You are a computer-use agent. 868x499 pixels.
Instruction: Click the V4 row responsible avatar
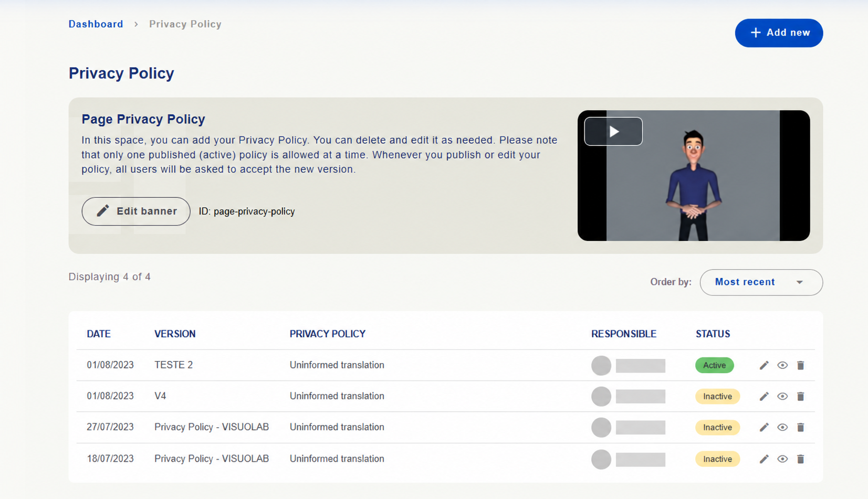(x=601, y=396)
